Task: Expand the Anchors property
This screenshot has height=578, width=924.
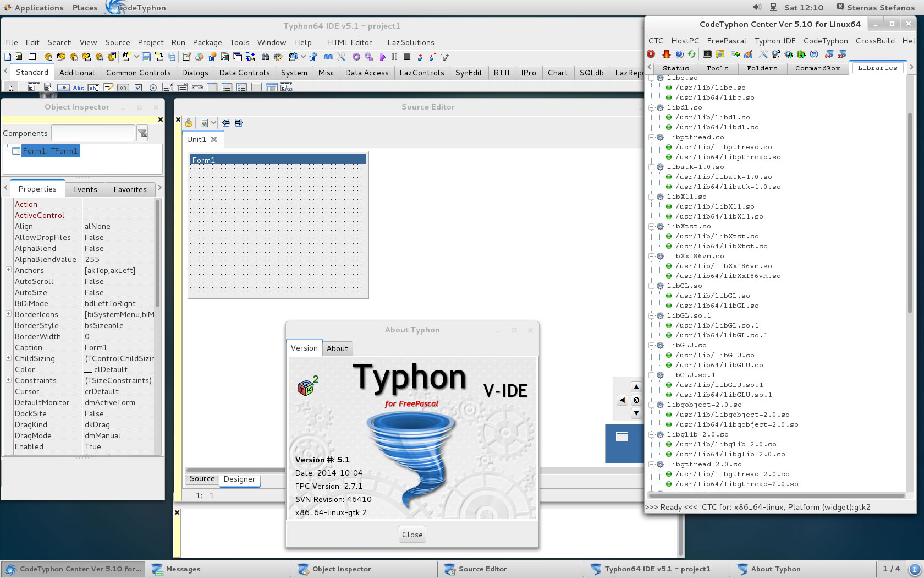Action: pos(8,270)
